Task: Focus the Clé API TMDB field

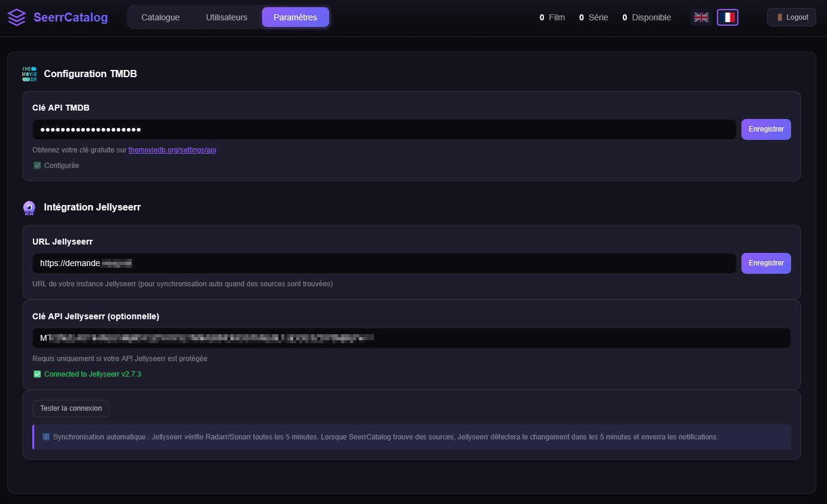Action: coord(383,130)
